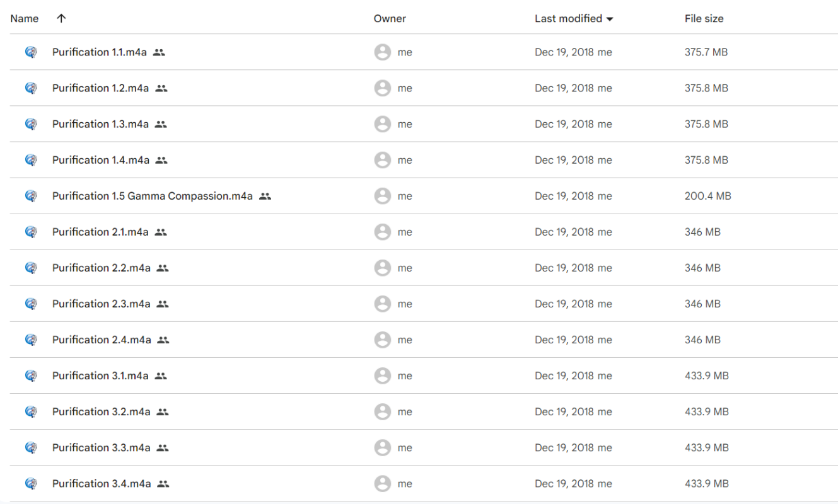Click the owner avatar in Purification 1.3.m4a row

[x=381, y=124]
